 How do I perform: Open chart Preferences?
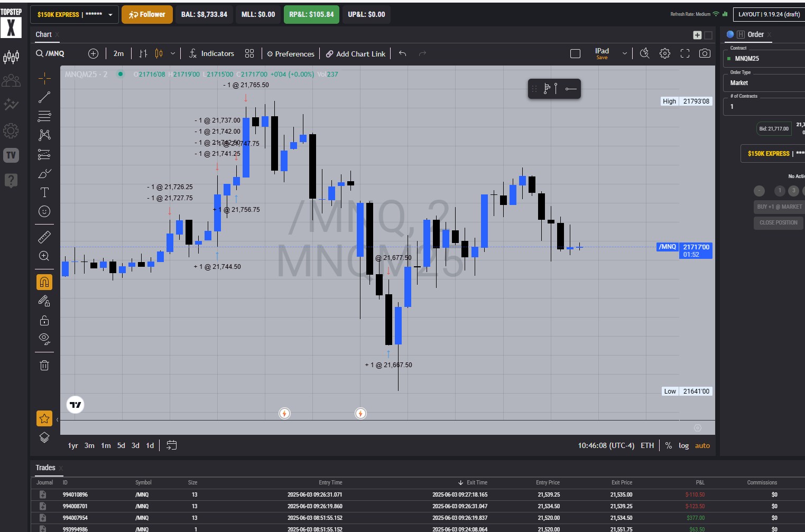tap(291, 54)
